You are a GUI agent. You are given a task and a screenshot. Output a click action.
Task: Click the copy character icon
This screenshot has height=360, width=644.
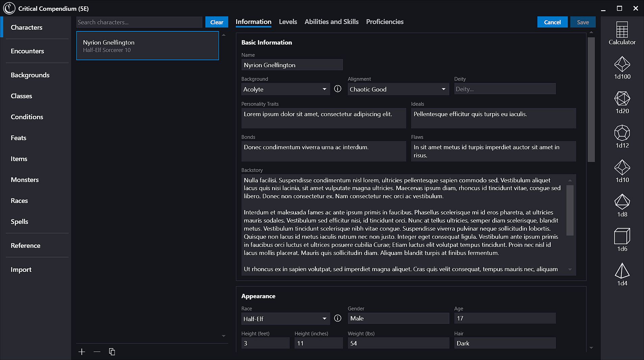tap(112, 352)
